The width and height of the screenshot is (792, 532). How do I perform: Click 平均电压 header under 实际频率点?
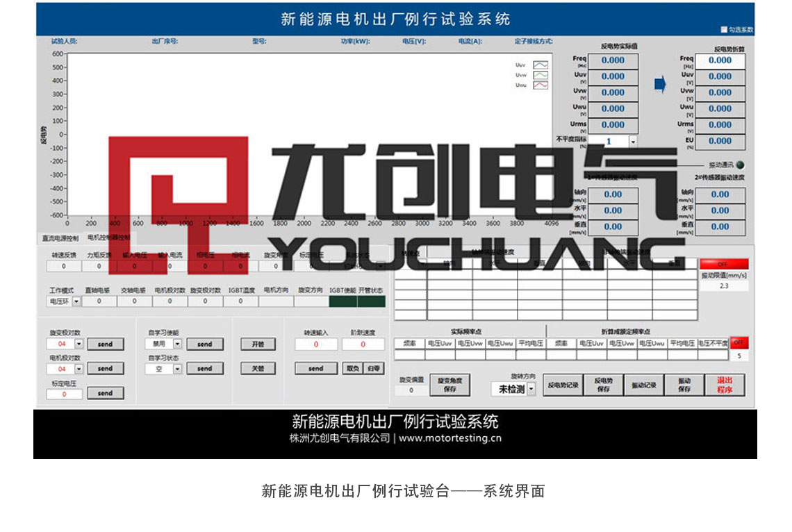click(530, 343)
